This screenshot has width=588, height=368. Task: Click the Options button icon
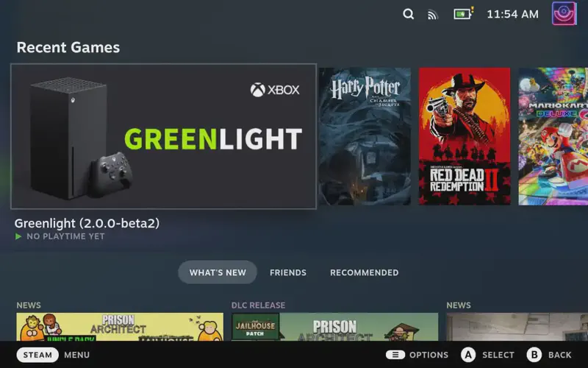pyautogui.click(x=395, y=355)
